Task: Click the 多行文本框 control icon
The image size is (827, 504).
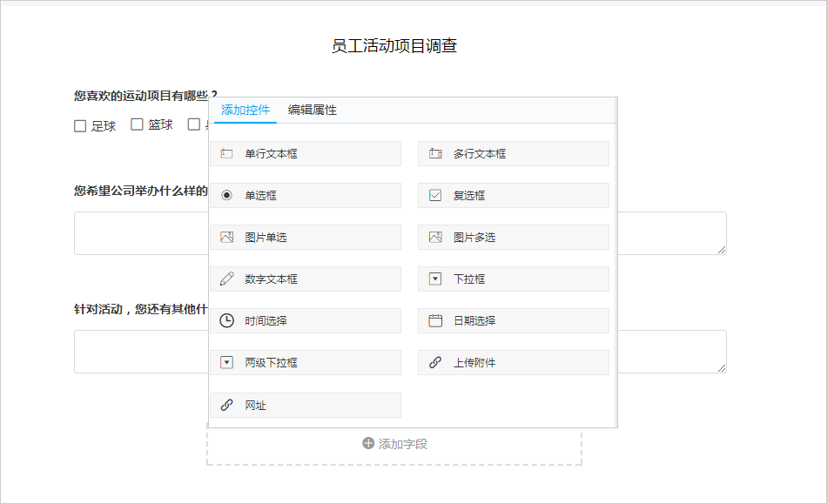Action: tap(435, 153)
